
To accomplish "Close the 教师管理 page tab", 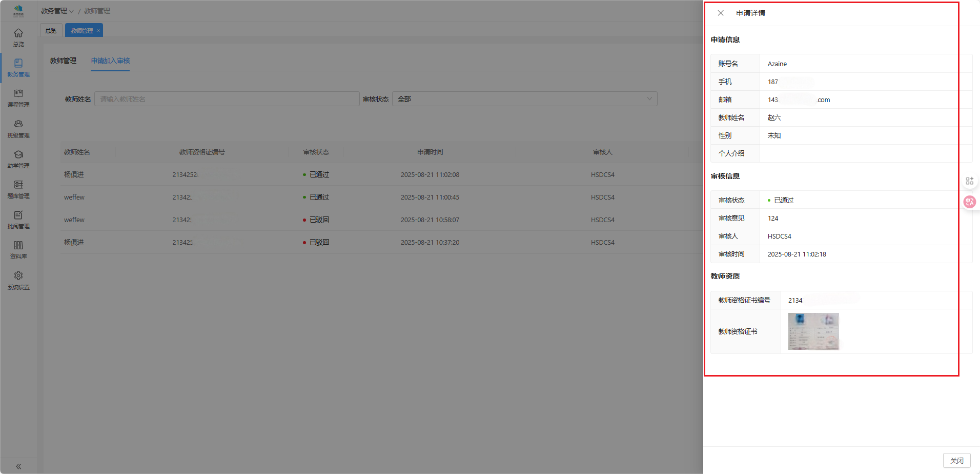I will pos(98,31).
